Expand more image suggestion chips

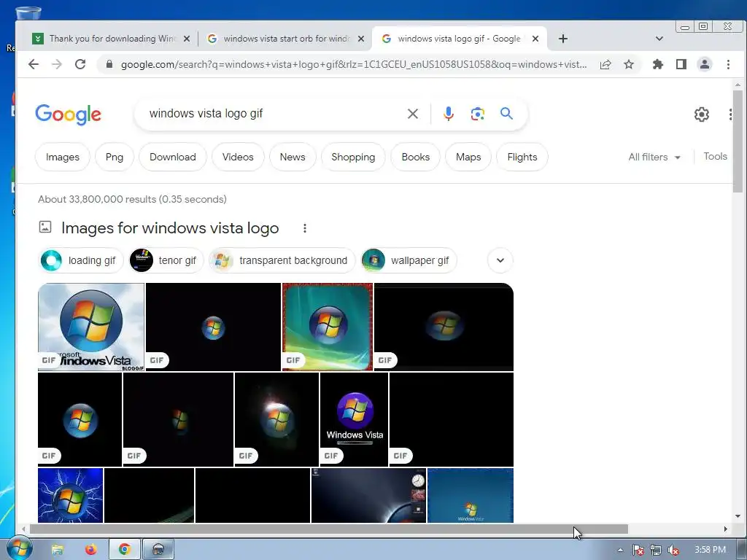[500, 260]
